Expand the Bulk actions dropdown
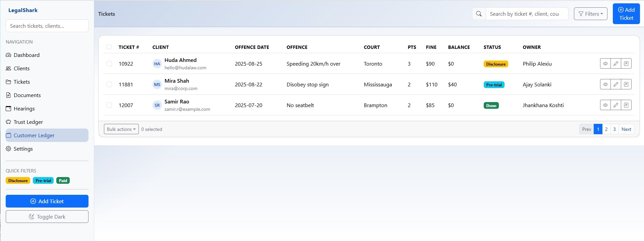This screenshot has width=644, height=241. click(121, 129)
